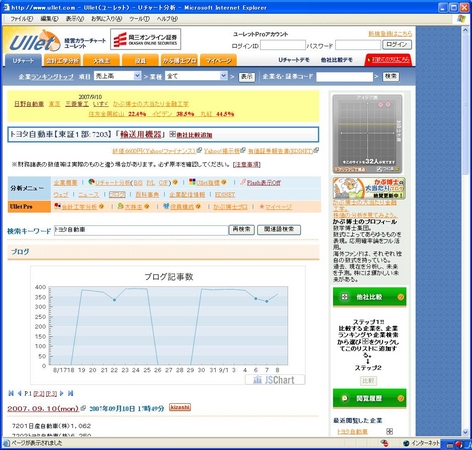Open the 注意事項 link
This screenshot has height=450, width=472.
pyautogui.click(x=247, y=164)
